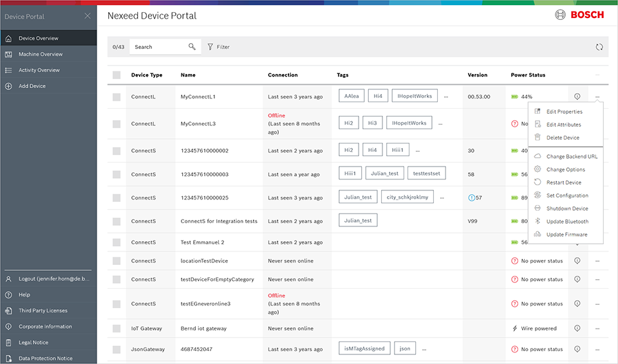618x364 pixels.
Task: Open actions menu for Bernd iot gateway
Action: tap(597, 329)
